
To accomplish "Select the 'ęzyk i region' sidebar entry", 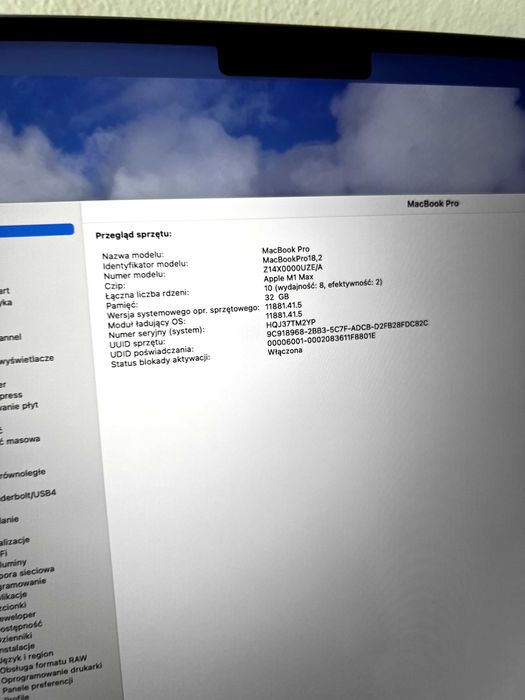I will [27, 657].
